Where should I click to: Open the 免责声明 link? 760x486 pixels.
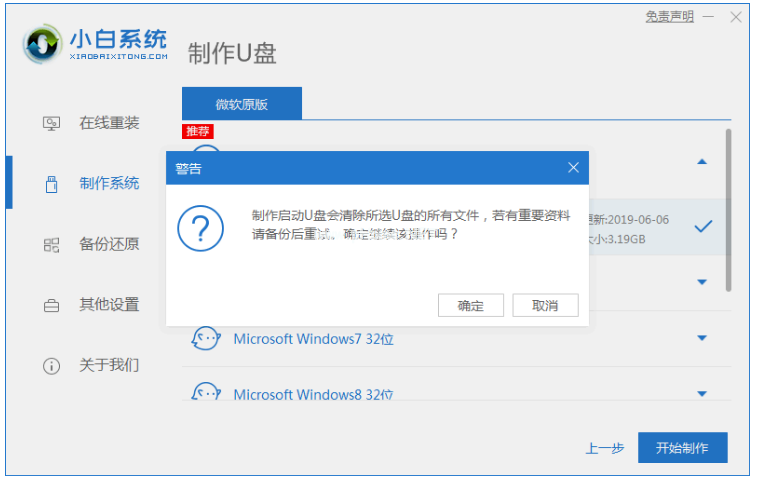click(669, 17)
